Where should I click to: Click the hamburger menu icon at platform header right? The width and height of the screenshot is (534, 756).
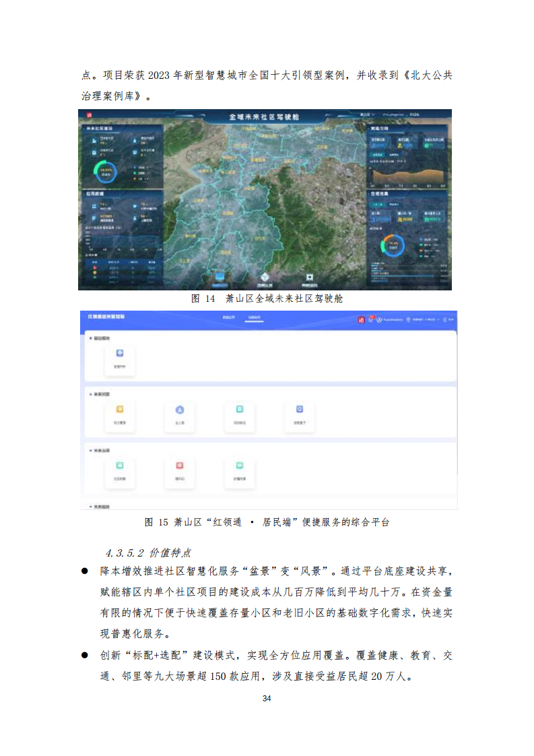coord(445,319)
